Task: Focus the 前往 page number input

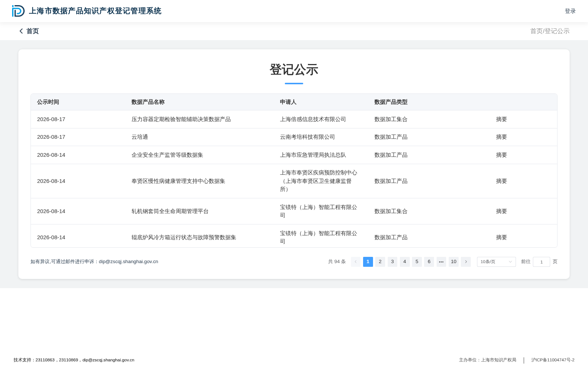Action: [541, 262]
